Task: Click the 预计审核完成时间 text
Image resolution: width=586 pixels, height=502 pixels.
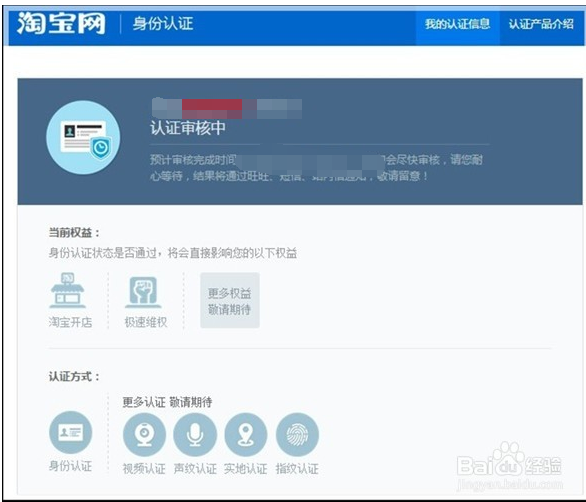Action: (x=193, y=160)
